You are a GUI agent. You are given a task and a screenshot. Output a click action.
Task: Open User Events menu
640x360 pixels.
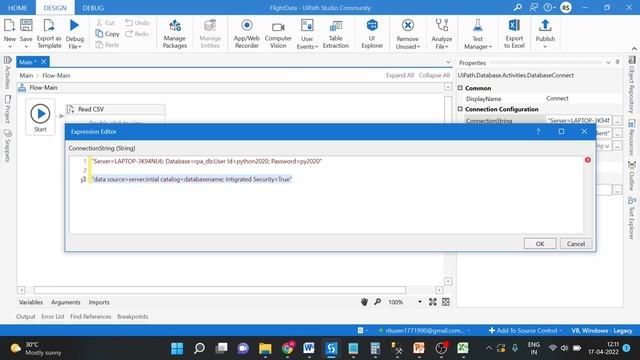[x=307, y=34]
